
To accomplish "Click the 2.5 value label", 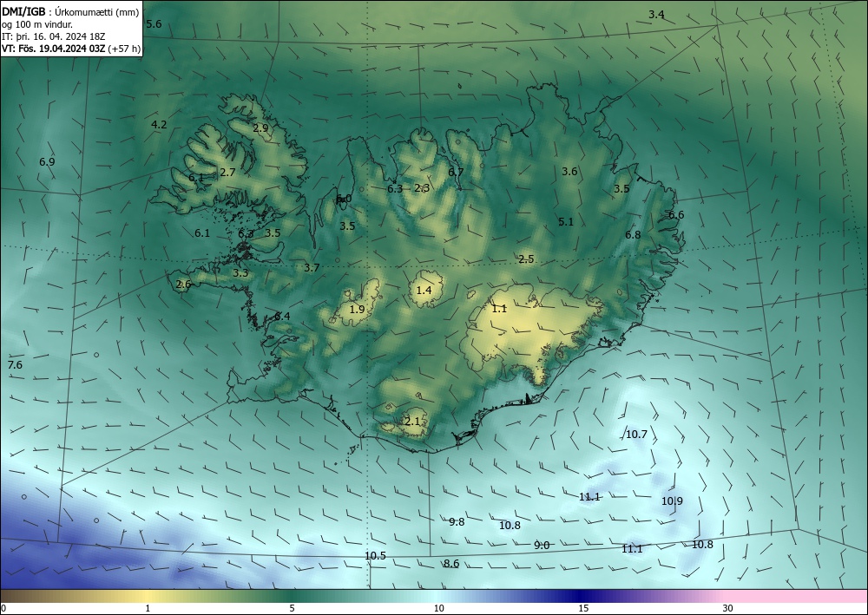I will (x=527, y=258).
